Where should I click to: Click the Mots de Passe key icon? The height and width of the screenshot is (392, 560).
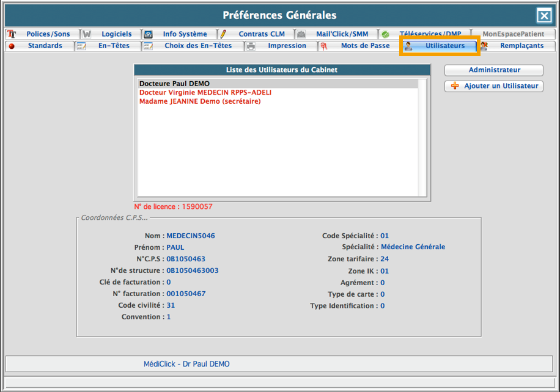coord(323,46)
